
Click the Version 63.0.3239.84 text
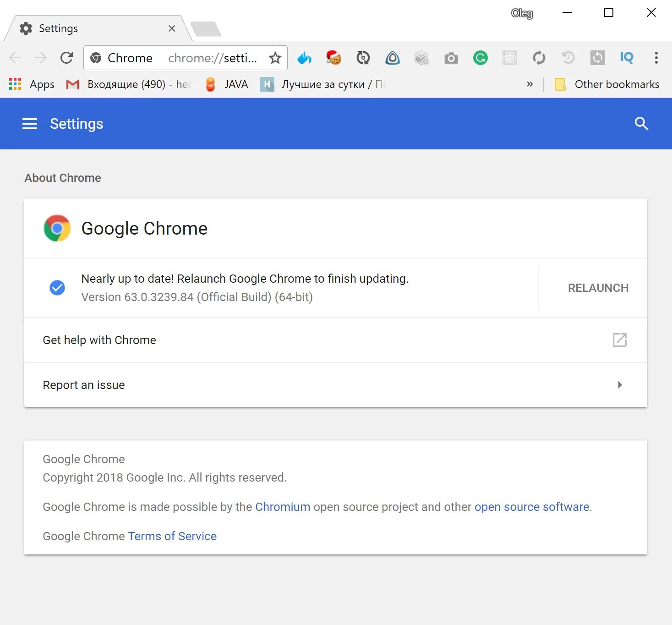(197, 297)
